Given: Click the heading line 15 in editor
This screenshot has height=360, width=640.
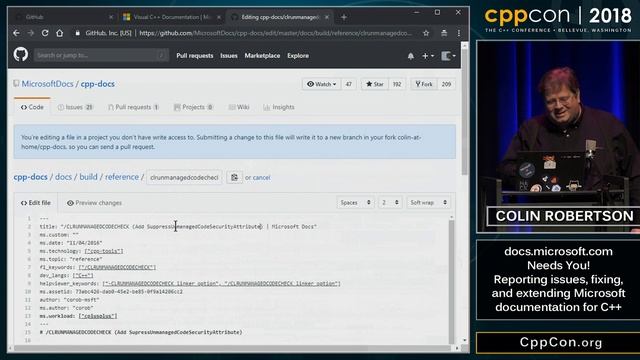Looking at the screenshot, I should coord(141,333).
